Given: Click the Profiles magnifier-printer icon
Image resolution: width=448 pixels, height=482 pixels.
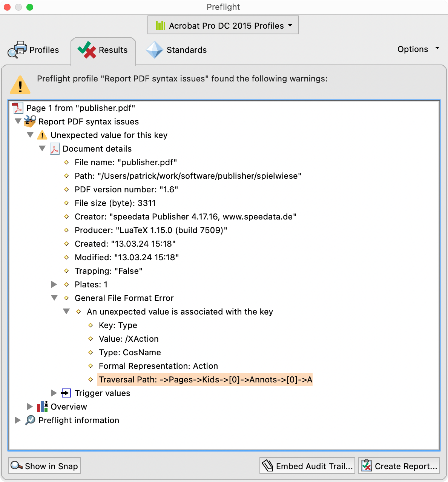Looking at the screenshot, I should coord(17,50).
